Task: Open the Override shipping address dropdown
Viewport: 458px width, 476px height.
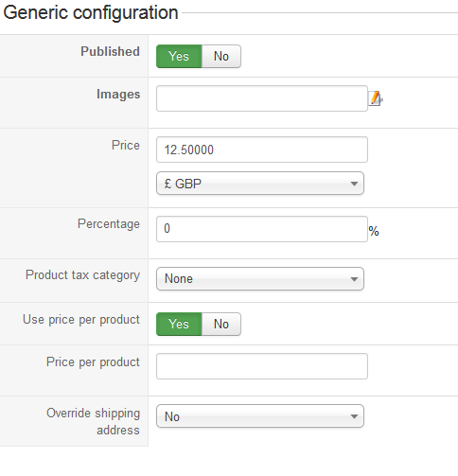Action: pyautogui.click(x=260, y=416)
